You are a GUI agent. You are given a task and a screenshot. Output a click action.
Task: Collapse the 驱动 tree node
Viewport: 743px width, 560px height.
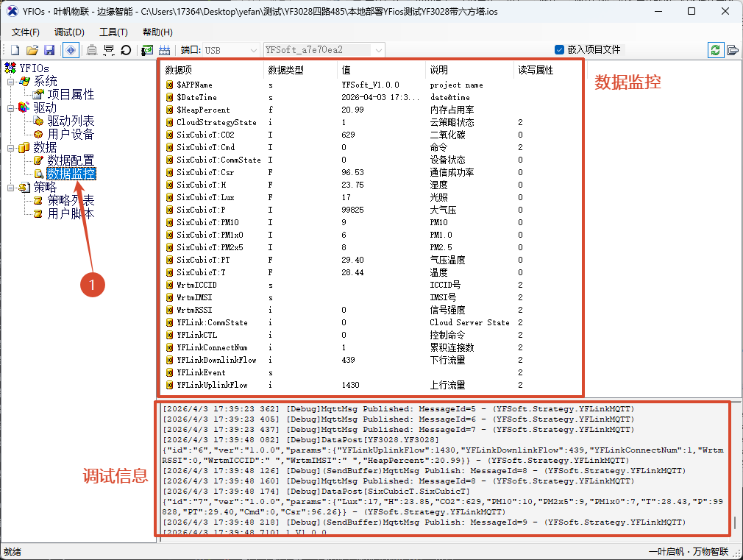(x=11, y=108)
